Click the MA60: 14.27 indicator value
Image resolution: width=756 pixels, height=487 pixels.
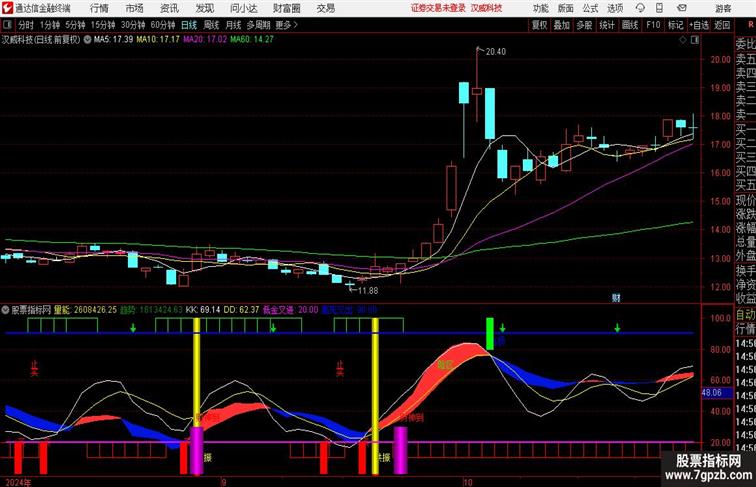pos(252,40)
